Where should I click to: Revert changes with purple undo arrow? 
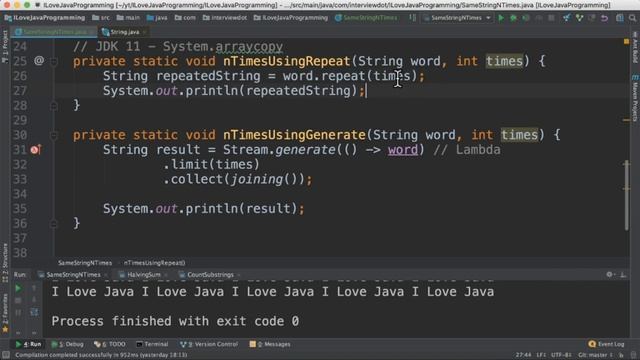coord(604,18)
